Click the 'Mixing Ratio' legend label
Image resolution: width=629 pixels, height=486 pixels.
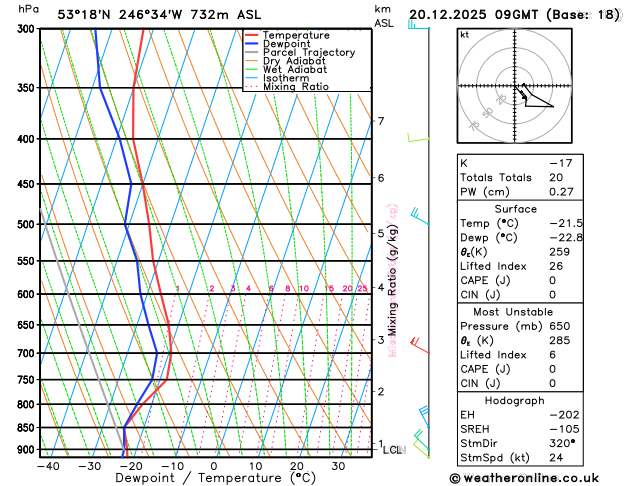click(x=296, y=87)
